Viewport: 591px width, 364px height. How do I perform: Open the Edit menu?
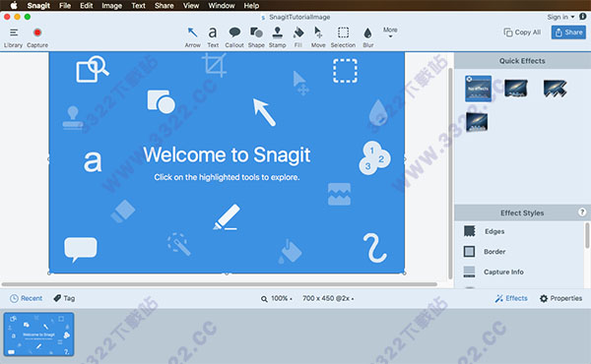[87, 6]
